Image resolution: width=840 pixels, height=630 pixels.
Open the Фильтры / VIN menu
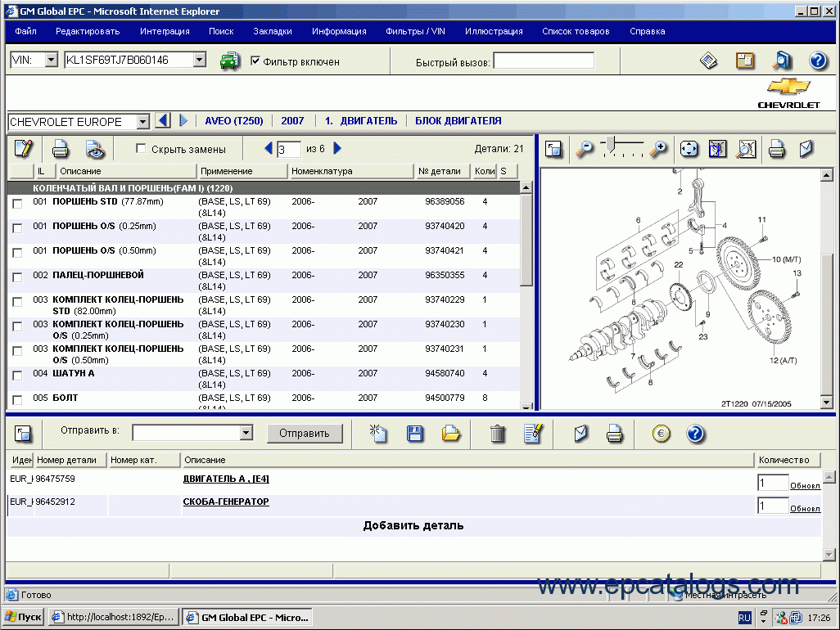(x=415, y=31)
